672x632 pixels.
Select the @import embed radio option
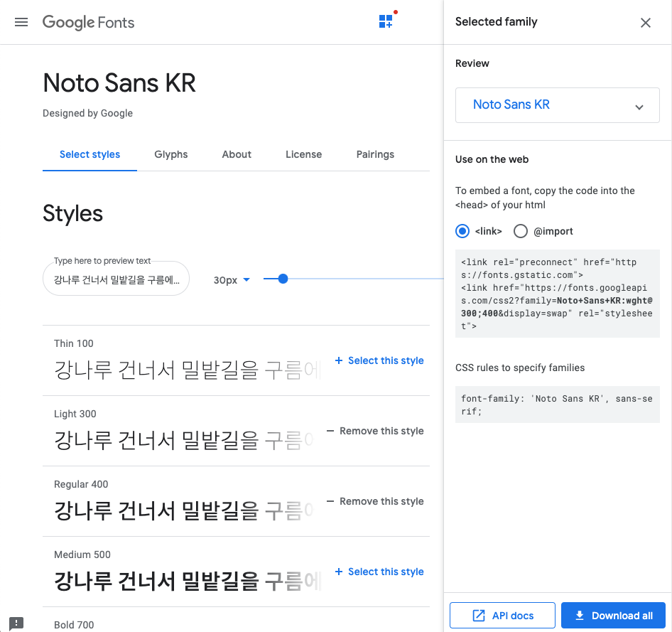[x=521, y=231]
